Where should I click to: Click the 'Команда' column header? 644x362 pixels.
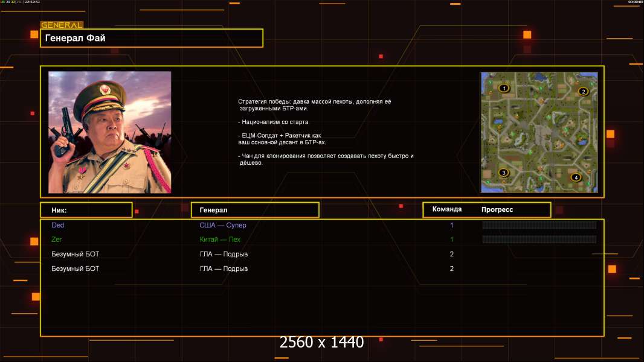pos(447,209)
